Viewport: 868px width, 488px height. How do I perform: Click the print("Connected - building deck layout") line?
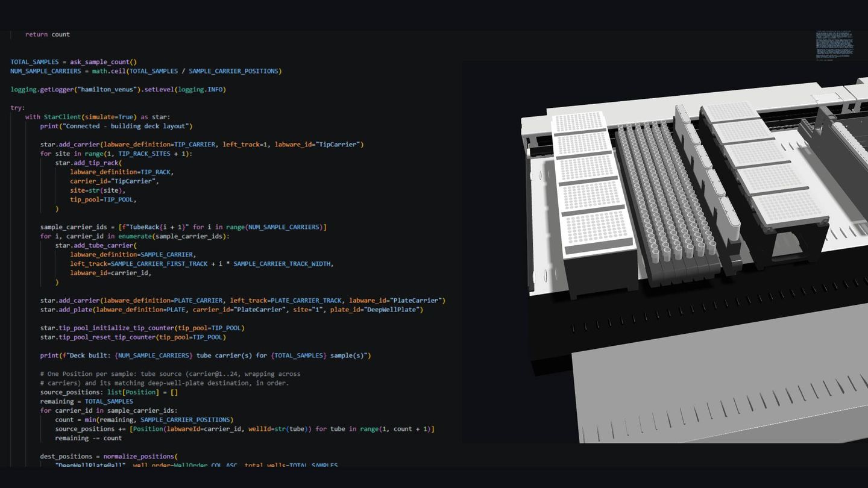116,127
